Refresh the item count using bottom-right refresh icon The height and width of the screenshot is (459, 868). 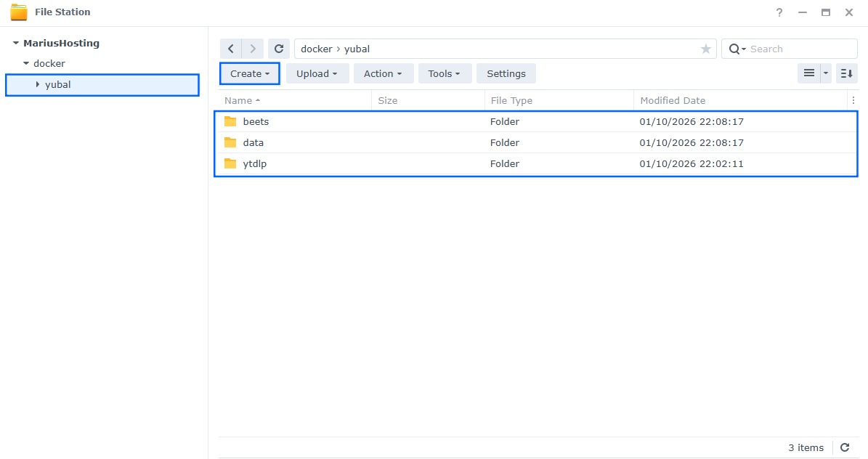(x=845, y=447)
